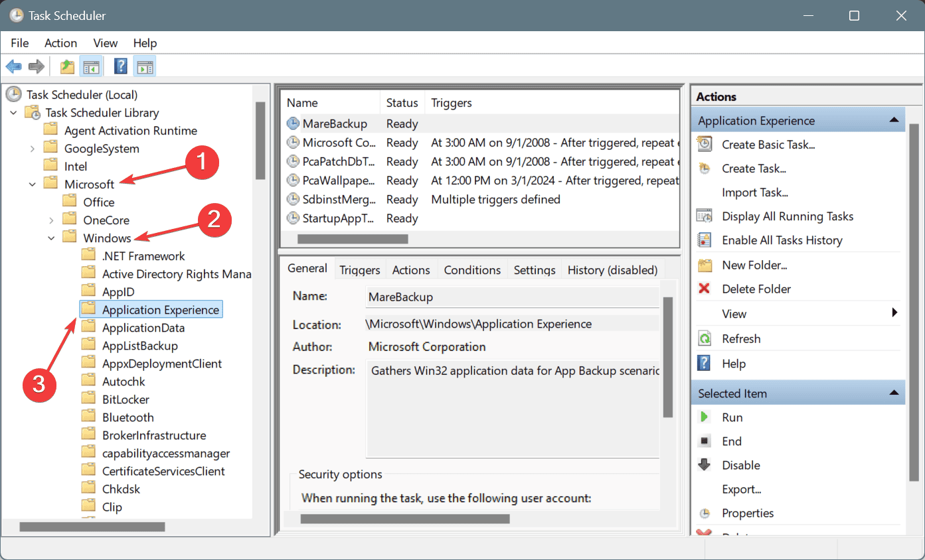Switch to the Triggers tab
The height and width of the screenshot is (560, 925).
pyautogui.click(x=359, y=270)
